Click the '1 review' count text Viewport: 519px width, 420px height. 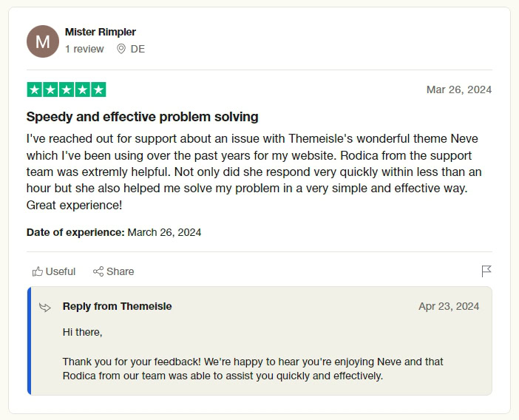point(84,49)
